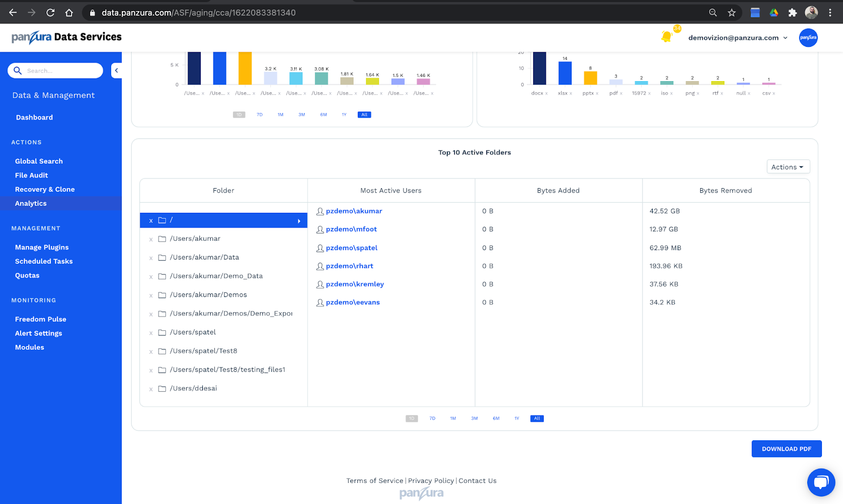
Task: Go back with the browser back arrow
Action: pyautogui.click(x=13, y=13)
